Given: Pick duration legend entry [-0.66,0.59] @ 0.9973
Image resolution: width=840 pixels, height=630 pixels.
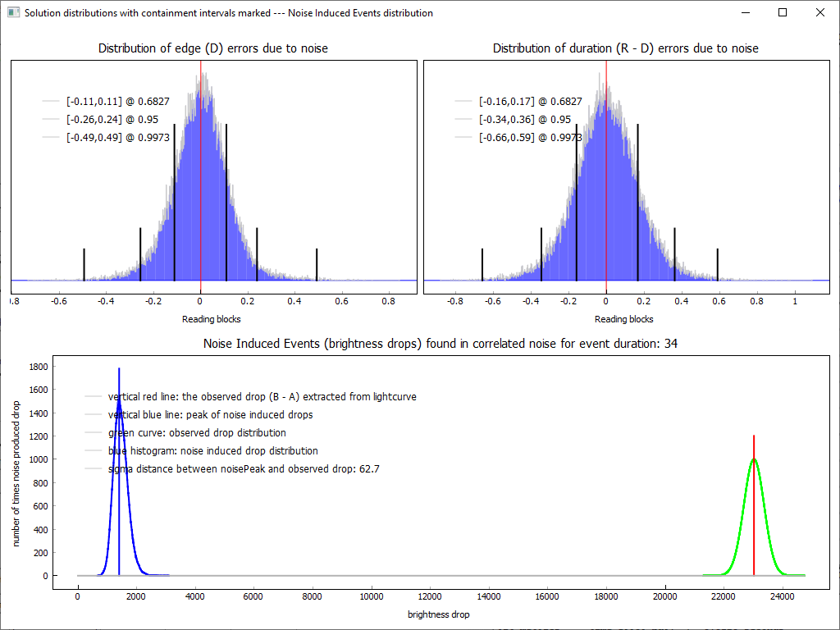Looking at the screenshot, I should (x=530, y=138).
